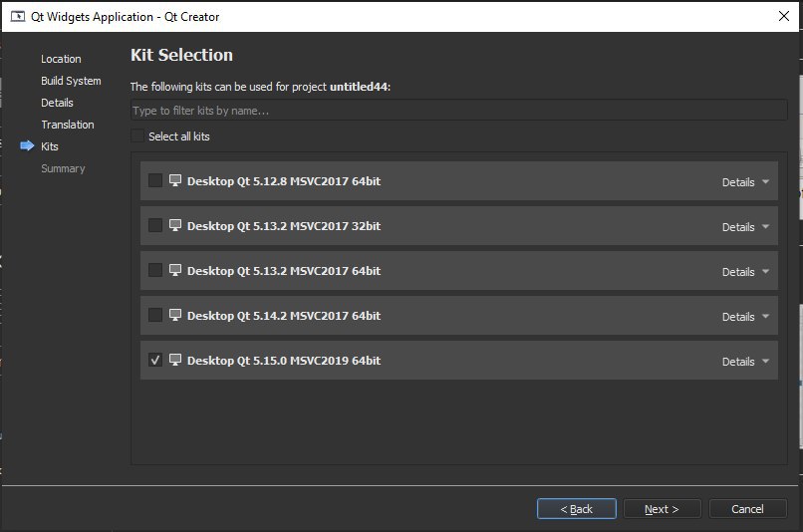Select the Kits wizard step
Screen dimensions: 803x532
50,146
